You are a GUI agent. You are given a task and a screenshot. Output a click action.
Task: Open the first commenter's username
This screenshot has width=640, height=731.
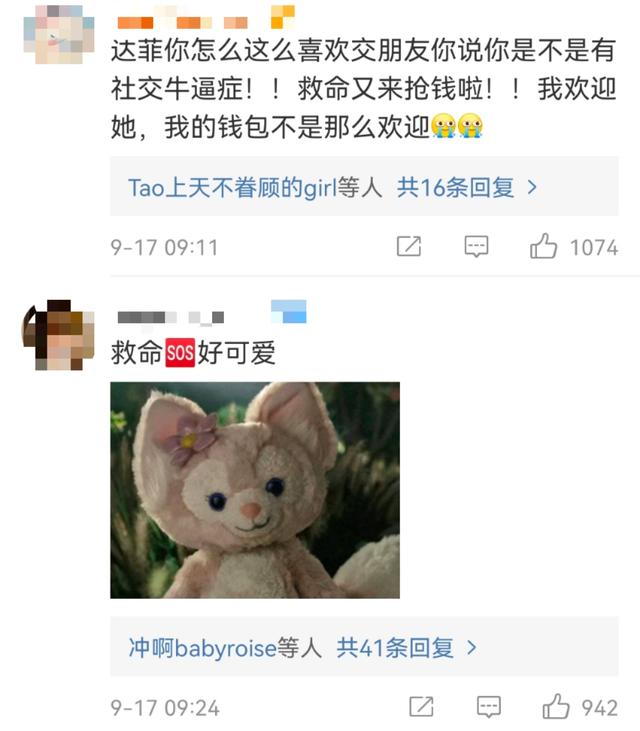[182, 22]
